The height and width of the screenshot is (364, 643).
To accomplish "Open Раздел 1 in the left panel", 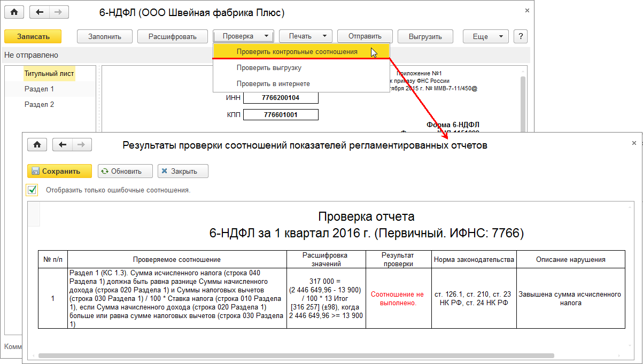I will pos(39,89).
